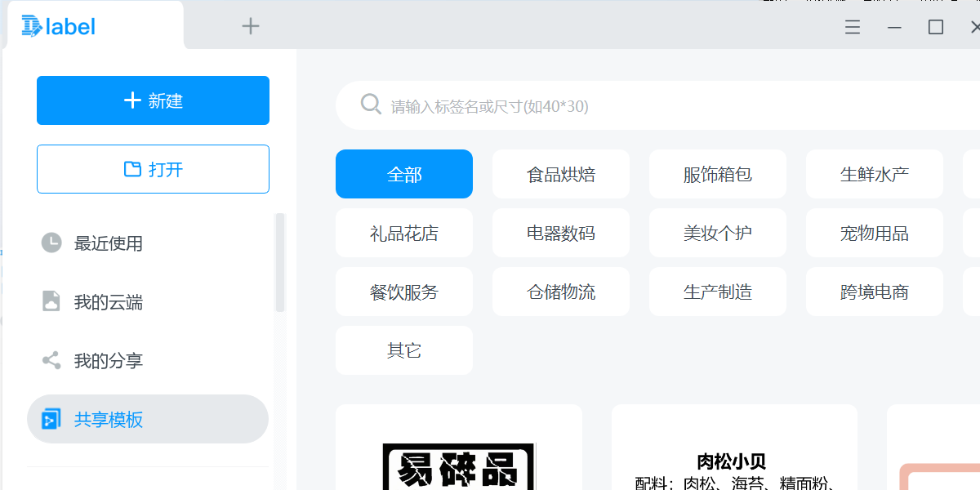Filter by 电器数码 category
This screenshot has height=490, width=980.
click(x=561, y=233)
